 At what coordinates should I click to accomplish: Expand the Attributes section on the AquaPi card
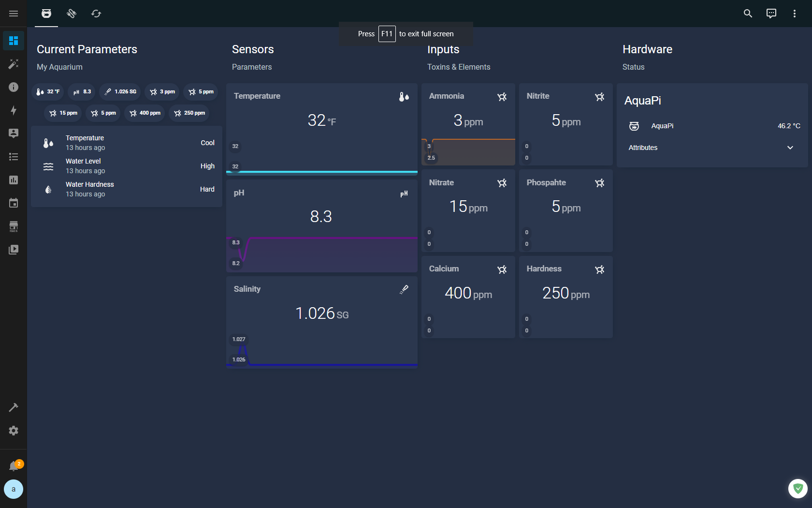(790, 147)
